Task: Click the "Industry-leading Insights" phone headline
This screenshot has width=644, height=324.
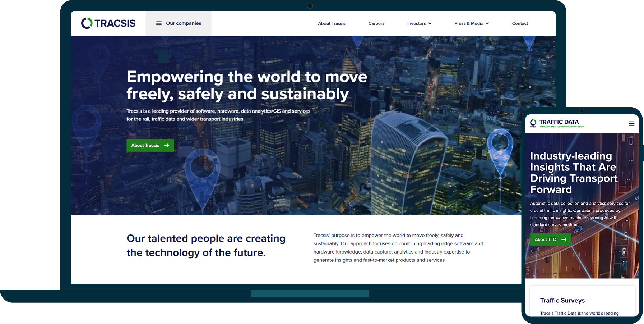Action: pos(574,173)
